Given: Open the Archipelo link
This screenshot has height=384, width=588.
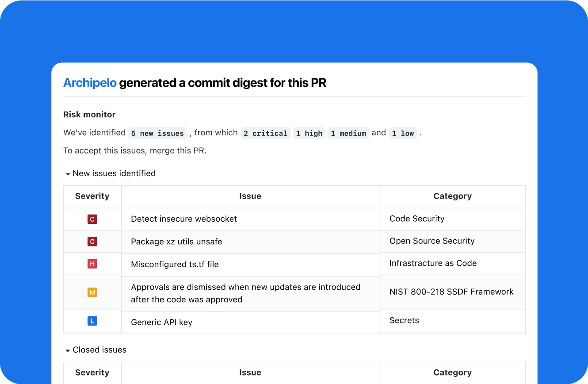Looking at the screenshot, I should click(x=90, y=83).
